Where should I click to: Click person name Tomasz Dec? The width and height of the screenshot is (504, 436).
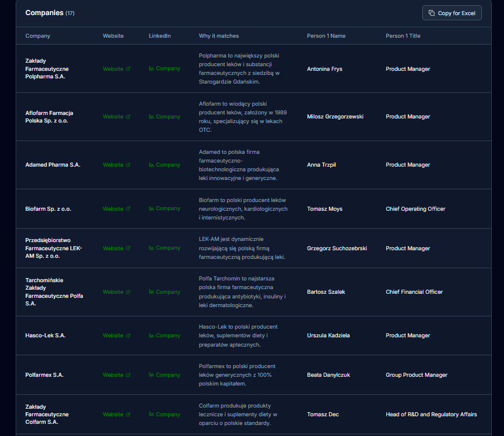tap(322, 415)
